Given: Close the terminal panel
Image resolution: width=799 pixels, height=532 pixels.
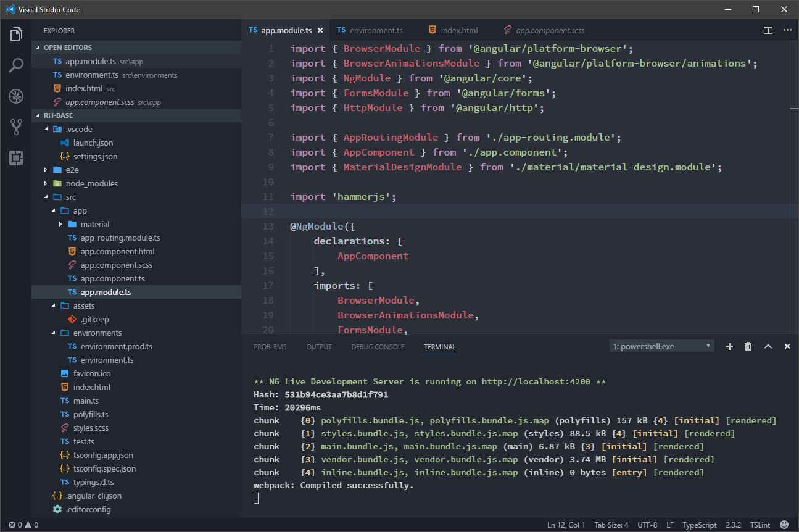Looking at the screenshot, I should coord(787,347).
